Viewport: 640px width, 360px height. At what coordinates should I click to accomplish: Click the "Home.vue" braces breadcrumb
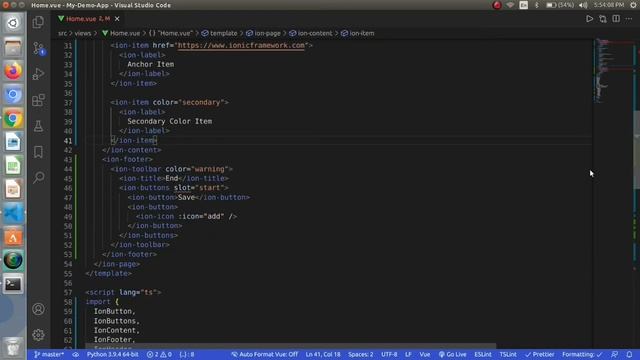tap(171, 33)
